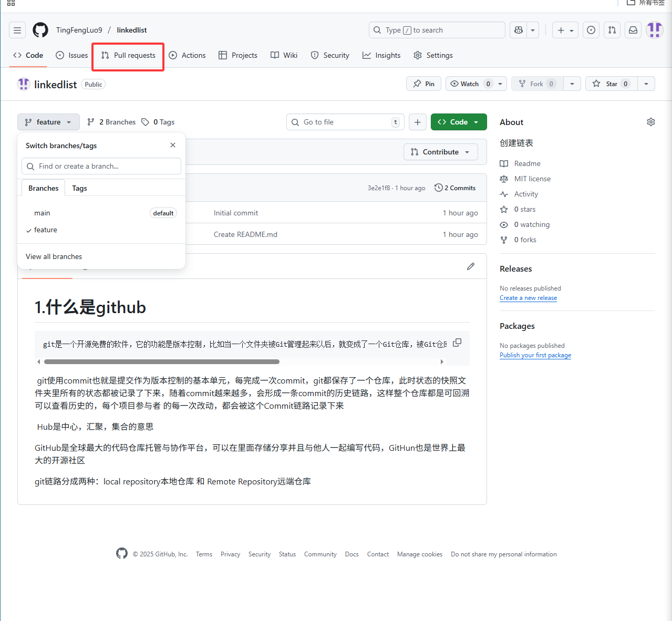Switch to the Tags tab
672x621 pixels.
point(79,188)
